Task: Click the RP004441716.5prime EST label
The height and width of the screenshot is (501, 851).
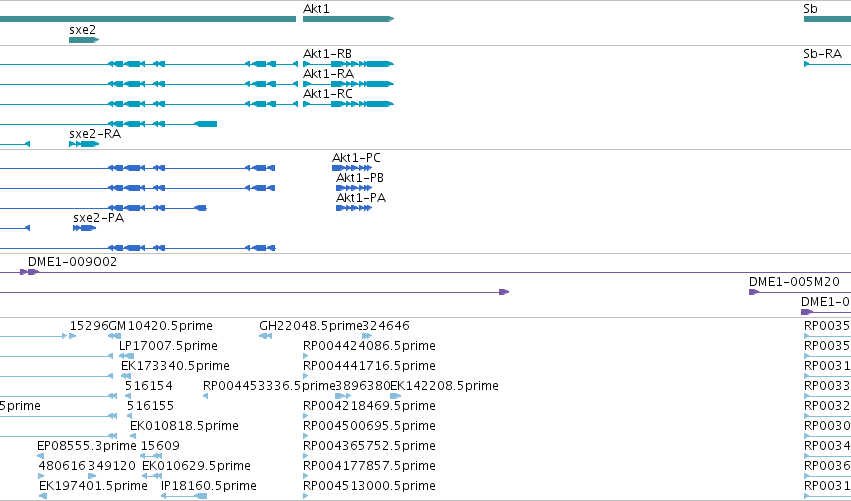Action: point(369,366)
